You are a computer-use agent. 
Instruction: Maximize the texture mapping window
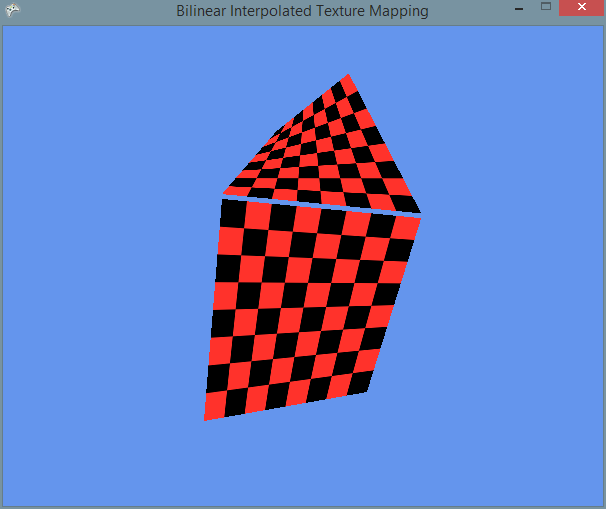[x=546, y=9]
